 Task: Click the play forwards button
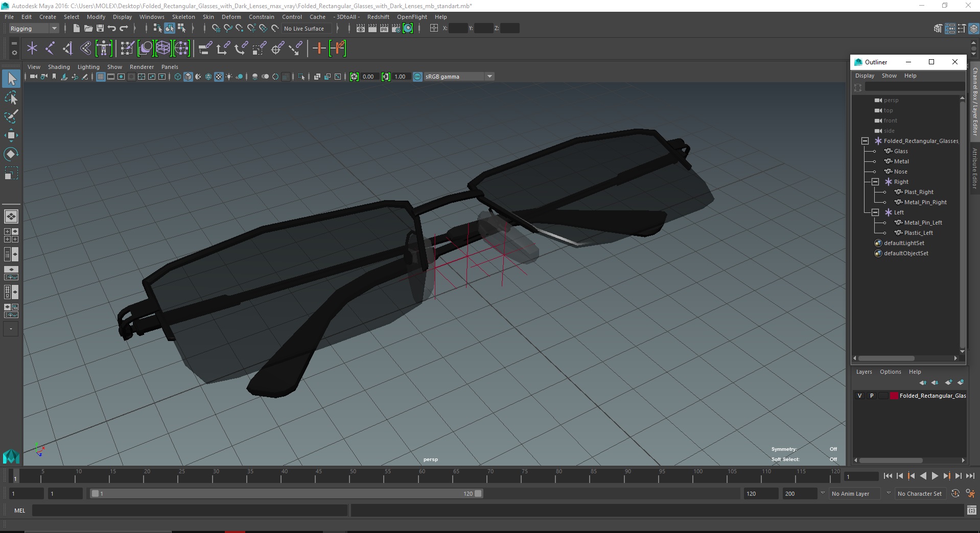coord(935,476)
